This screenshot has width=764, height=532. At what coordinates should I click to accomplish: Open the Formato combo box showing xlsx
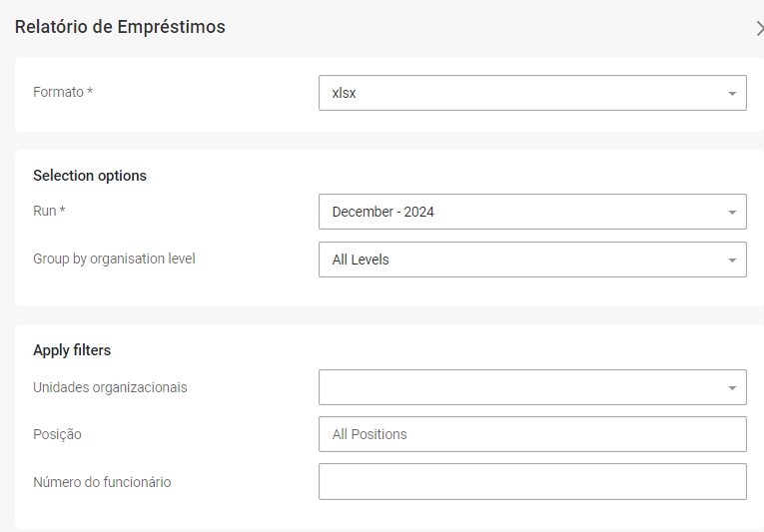[x=519, y=94]
